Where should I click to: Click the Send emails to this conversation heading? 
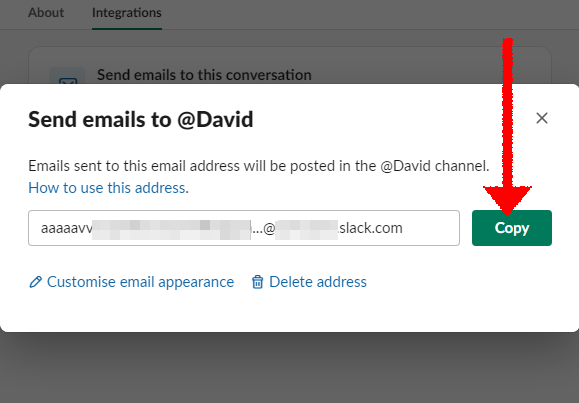point(204,75)
